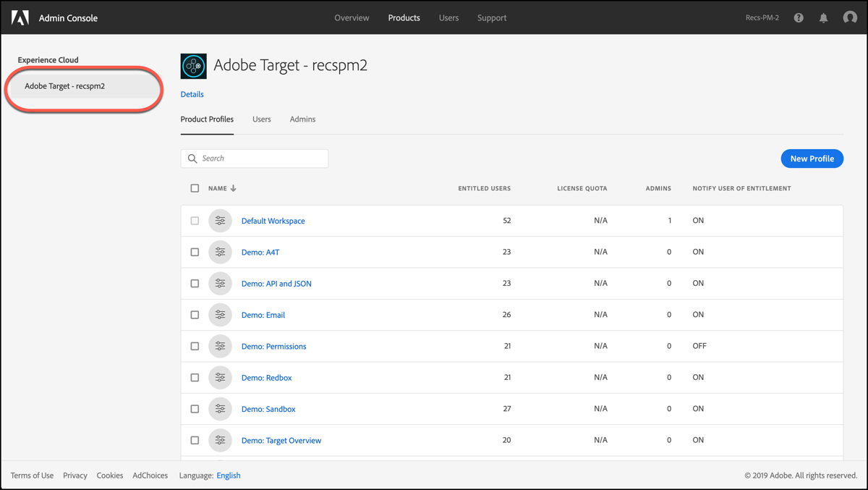Image resolution: width=868 pixels, height=490 pixels.
Task: Open the Details link under Adobe Target
Action: click(x=192, y=94)
